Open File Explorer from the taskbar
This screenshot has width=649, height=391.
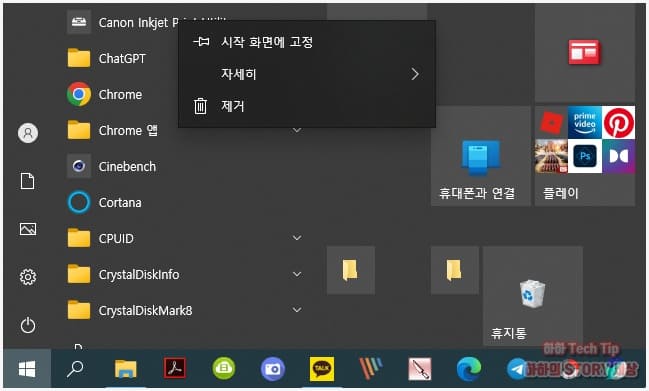(x=125, y=369)
